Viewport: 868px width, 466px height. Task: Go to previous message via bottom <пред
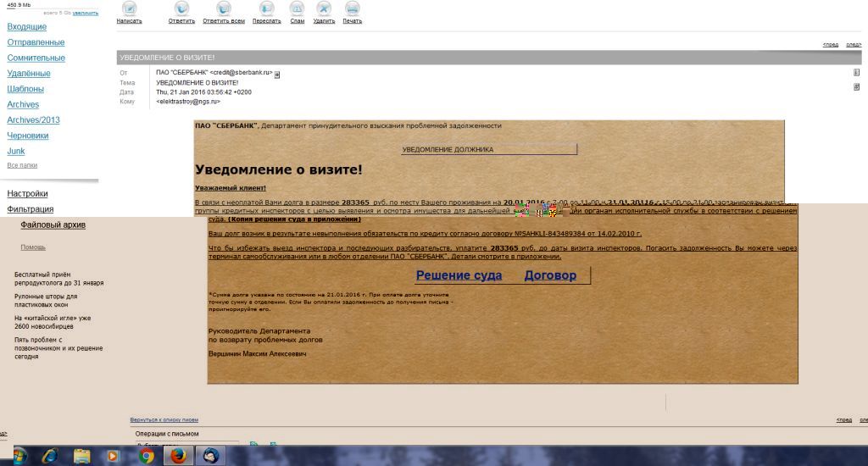844,420
